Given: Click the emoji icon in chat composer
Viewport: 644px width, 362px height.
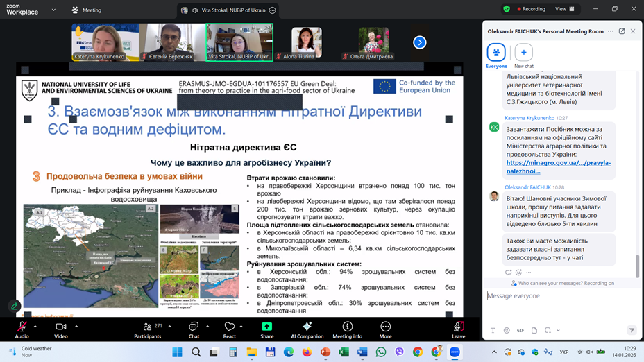Looking at the screenshot, I should coord(507,331).
